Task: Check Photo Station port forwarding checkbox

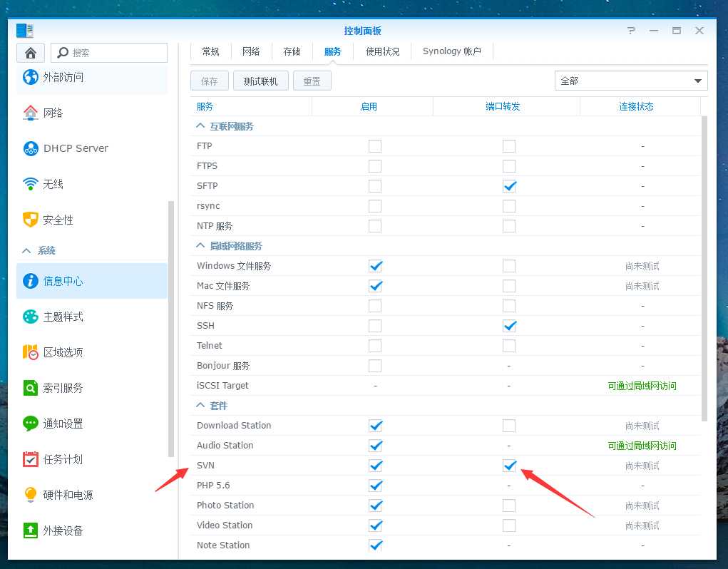Action: [509, 506]
